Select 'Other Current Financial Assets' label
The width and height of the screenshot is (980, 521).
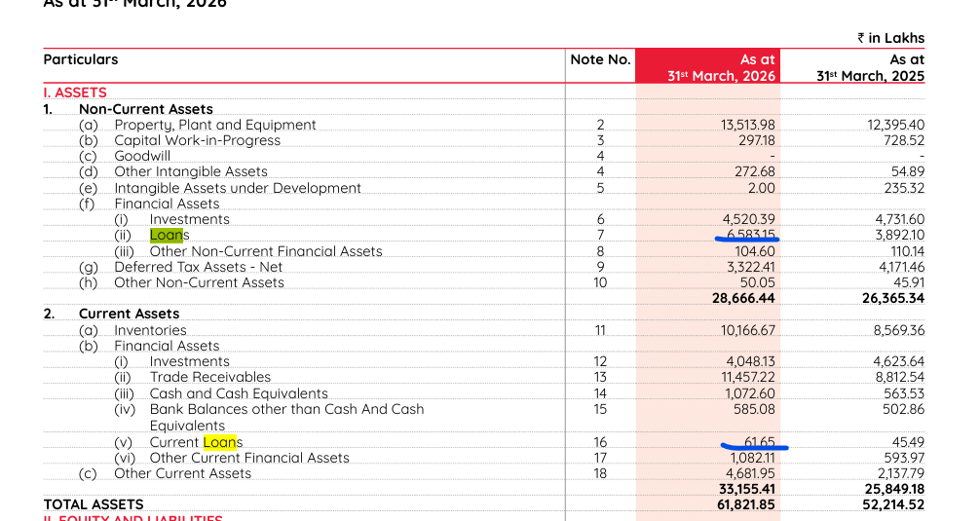tap(249, 458)
